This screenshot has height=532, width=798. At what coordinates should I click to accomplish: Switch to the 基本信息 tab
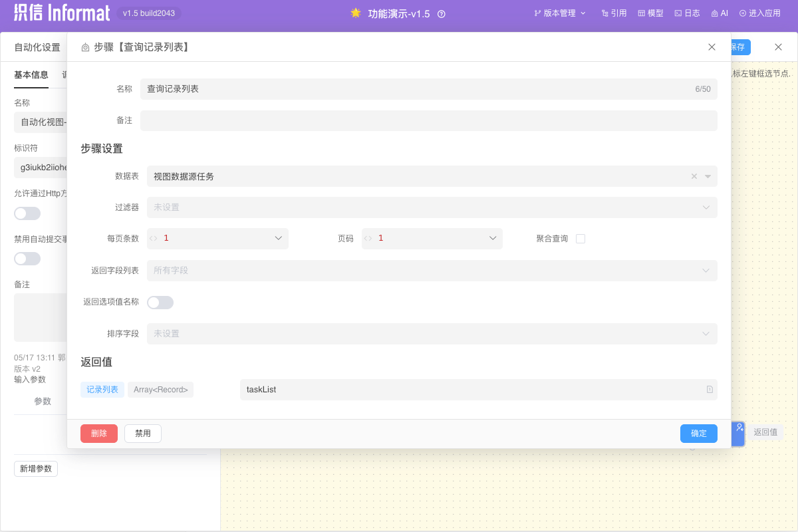31,74
